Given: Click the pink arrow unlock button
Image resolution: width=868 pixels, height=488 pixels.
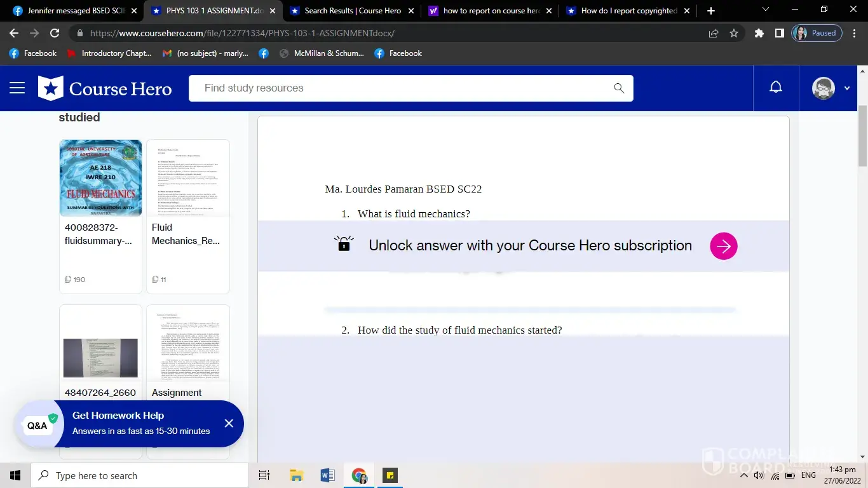Looking at the screenshot, I should [x=723, y=246].
